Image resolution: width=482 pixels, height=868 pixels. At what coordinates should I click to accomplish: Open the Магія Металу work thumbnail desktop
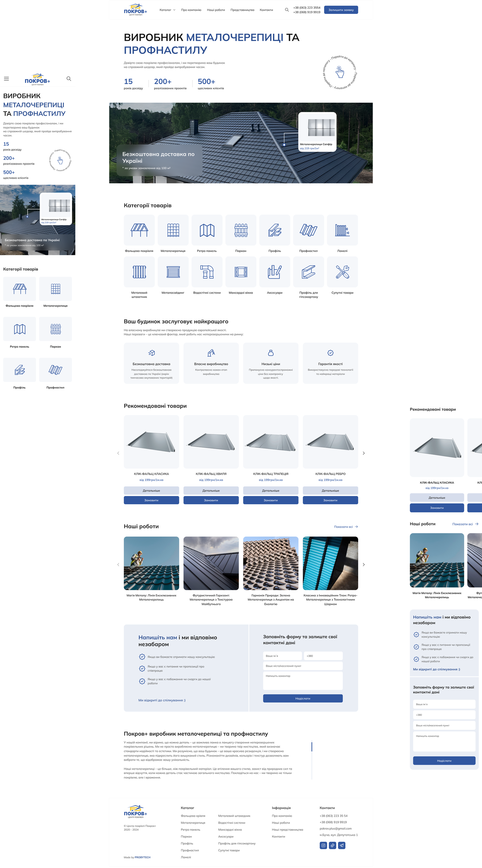(x=151, y=563)
